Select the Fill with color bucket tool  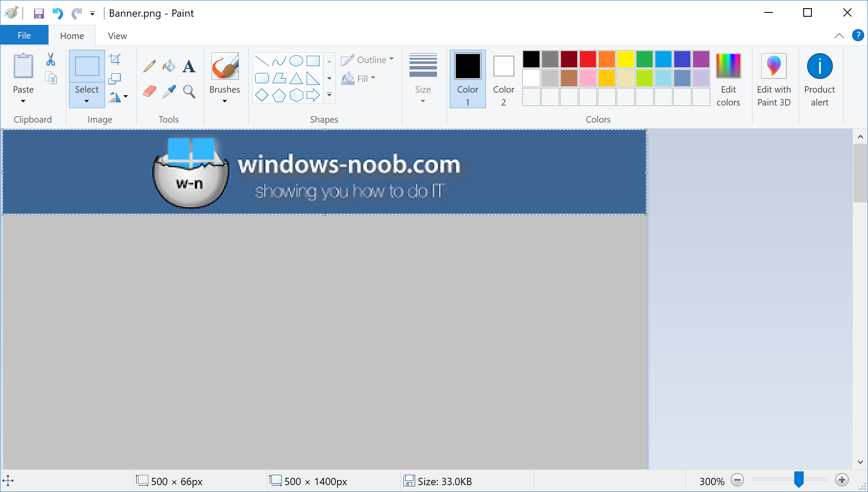click(169, 66)
